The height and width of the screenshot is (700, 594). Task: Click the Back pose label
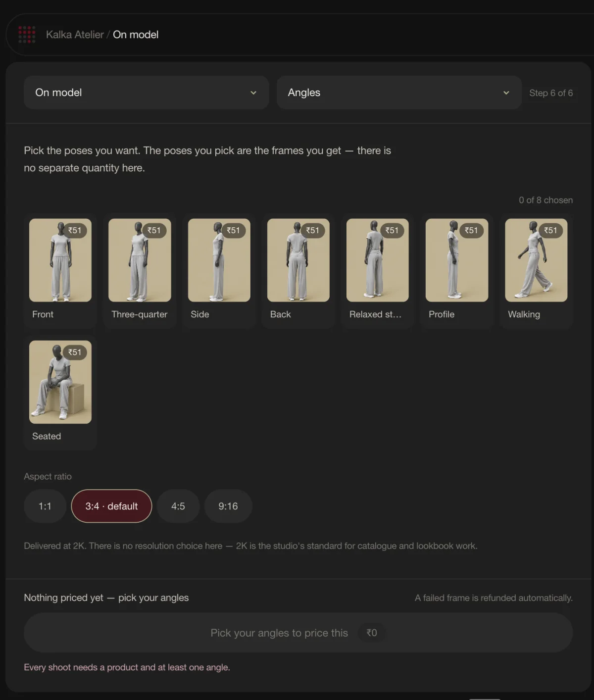[281, 314]
